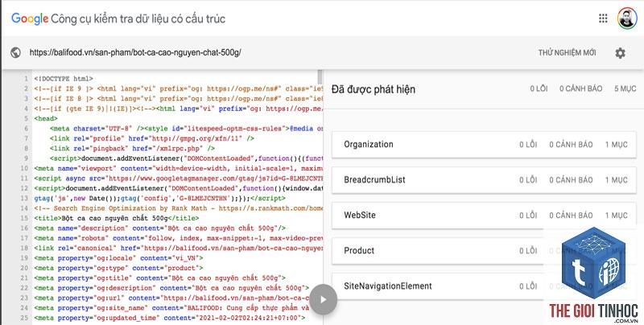Image resolution: width=644 pixels, height=325 pixels.
Task: Click the og:locale meta line 19
Action: pos(118,258)
